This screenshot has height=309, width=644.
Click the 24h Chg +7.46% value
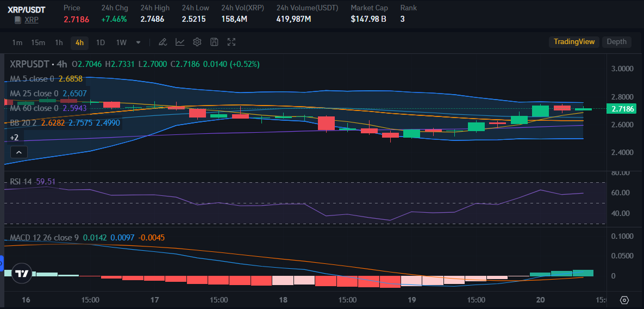tap(114, 19)
